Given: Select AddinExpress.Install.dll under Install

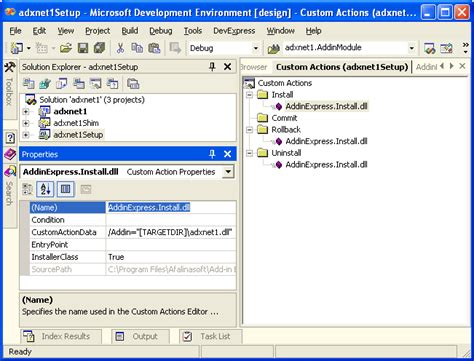Looking at the screenshot, I should [326, 106].
